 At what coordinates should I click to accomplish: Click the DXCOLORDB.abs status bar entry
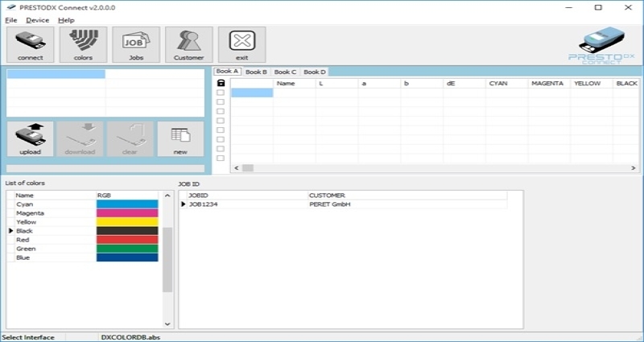point(130,337)
